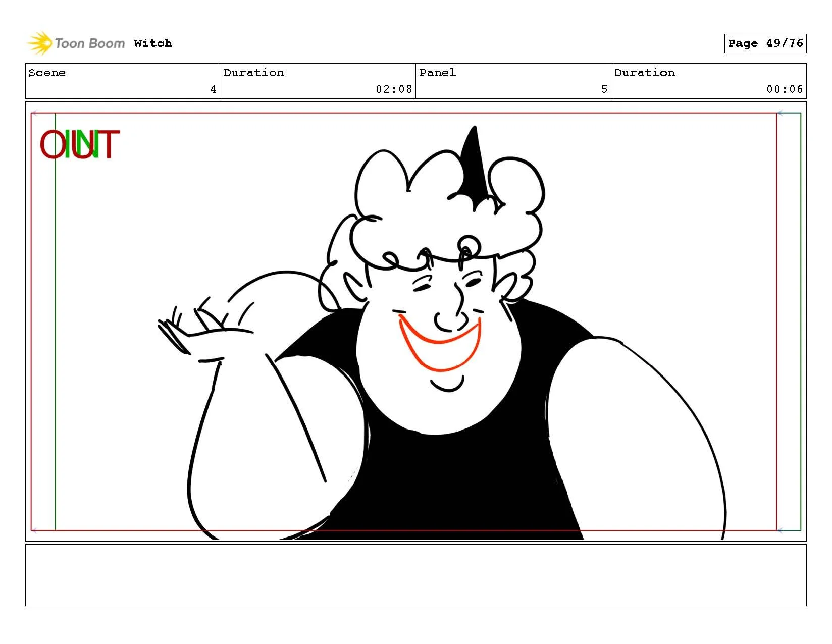Click the 'Panel' header label
Viewport: 832px width, 644px height.
click(437, 73)
